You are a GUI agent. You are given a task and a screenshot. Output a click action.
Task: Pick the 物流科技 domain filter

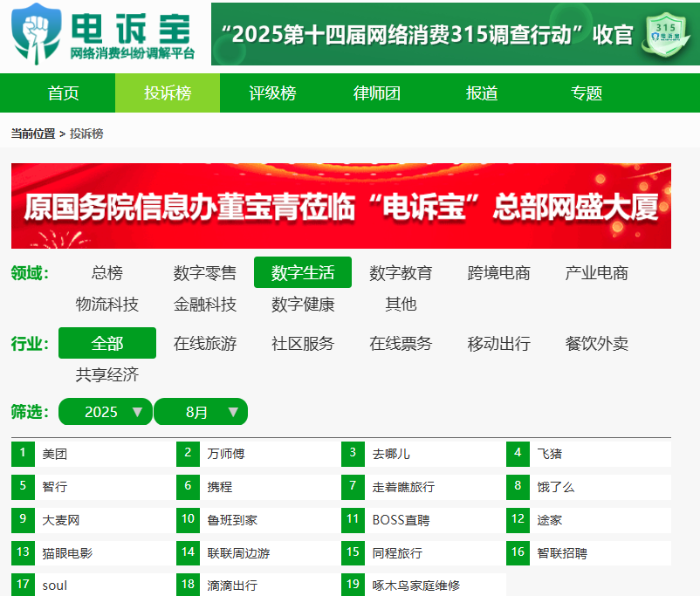click(107, 304)
